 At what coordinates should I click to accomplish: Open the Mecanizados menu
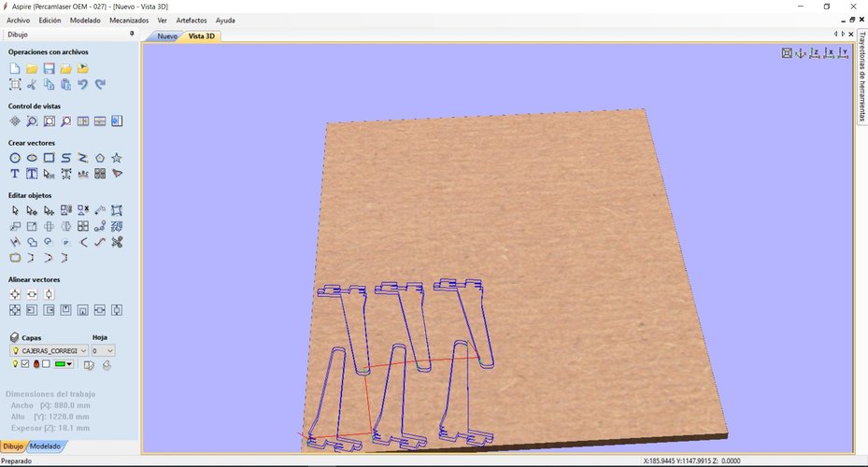pyautogui.click(x=129, y=21)
